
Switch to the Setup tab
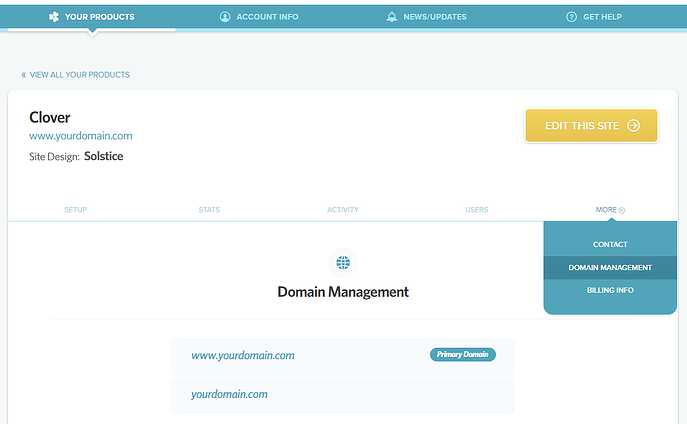coord(75,210)
